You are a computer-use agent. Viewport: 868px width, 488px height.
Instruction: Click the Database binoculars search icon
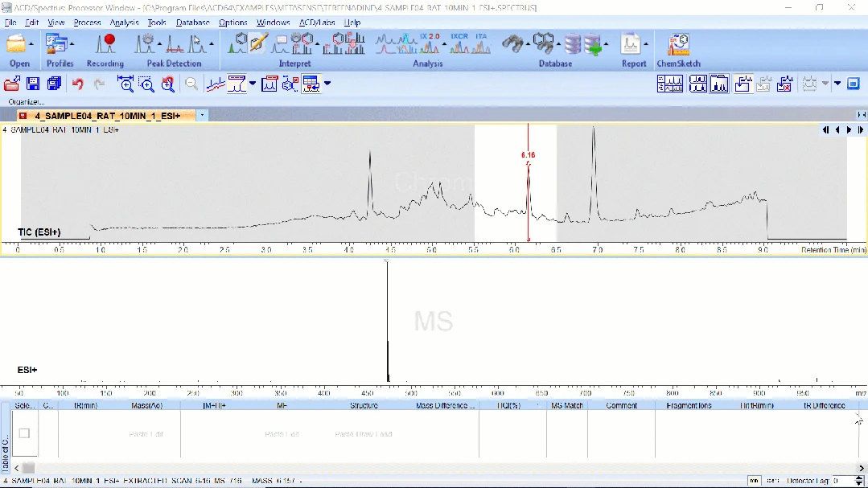[x=512, y=44]
